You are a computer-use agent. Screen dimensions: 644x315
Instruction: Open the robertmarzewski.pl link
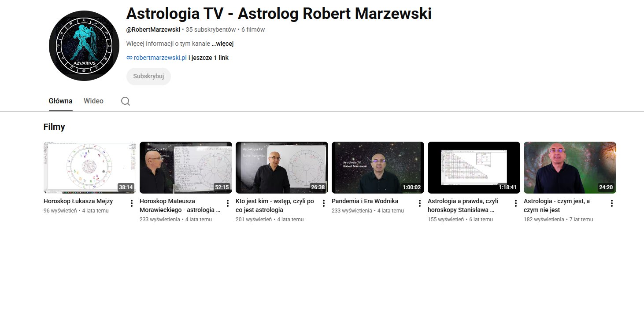point(160,58)
